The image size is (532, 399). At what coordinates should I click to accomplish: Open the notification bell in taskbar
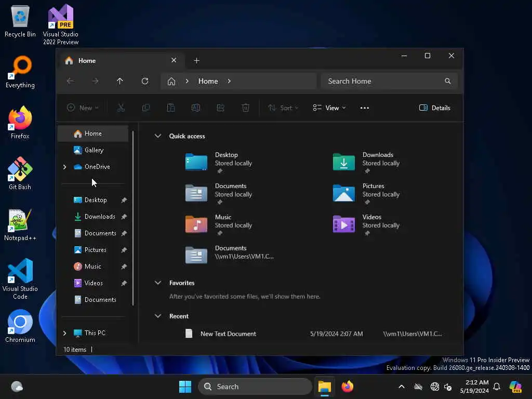[x=497, y=387]
